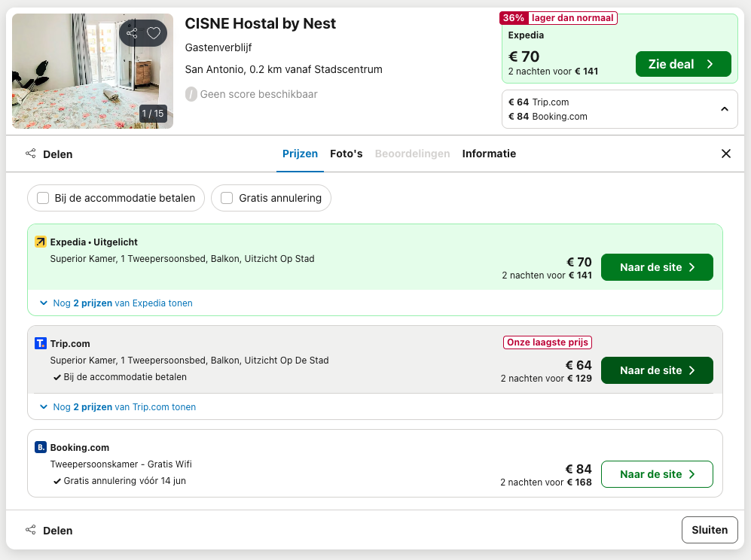Screen dimensions: 751x560
Task: Click the Gastenverblijf property type text
Action: click(x=218, y=47)
